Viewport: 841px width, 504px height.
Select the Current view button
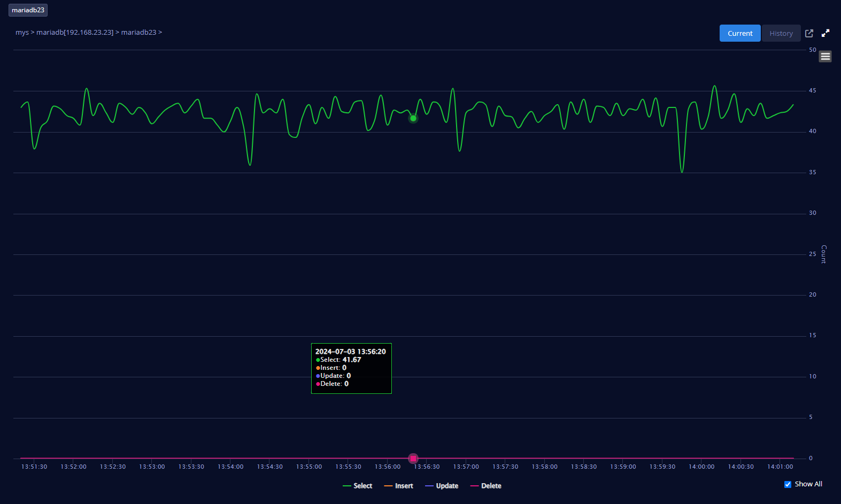pos(739,33)
